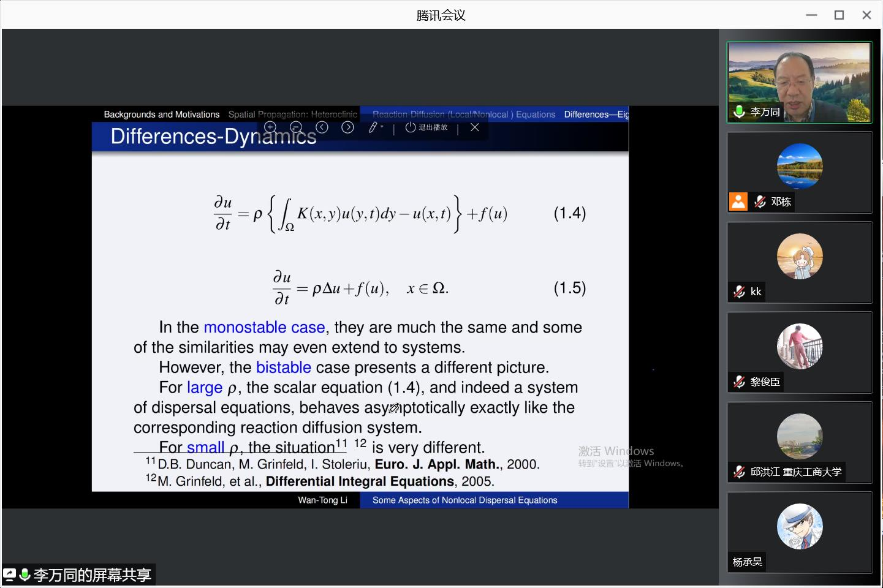Close the slideshow toolbar with X
Viewport: 883px width, 588px height.
pos(474,127)
